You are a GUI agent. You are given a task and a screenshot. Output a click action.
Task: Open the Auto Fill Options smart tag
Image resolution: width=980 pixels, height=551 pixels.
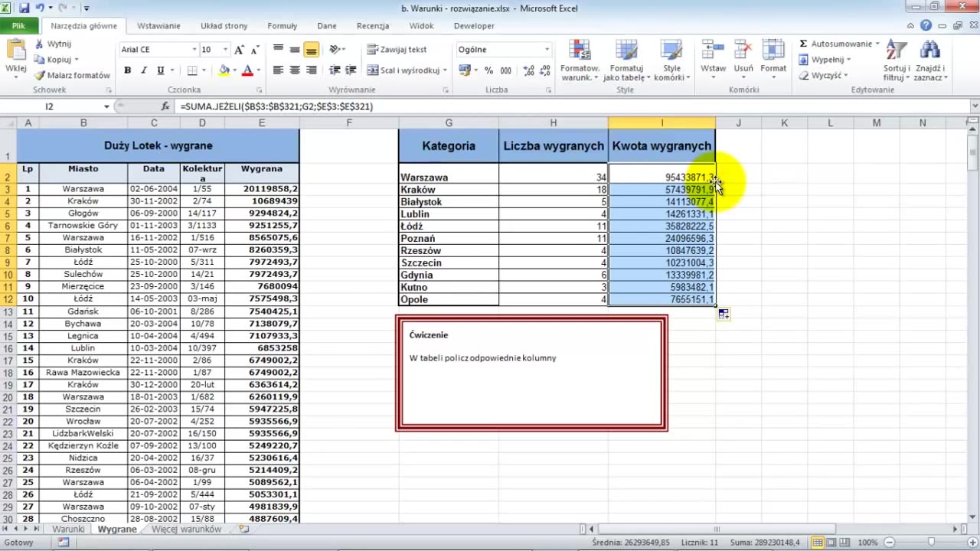pyautogui.click(x=724, y=314)
